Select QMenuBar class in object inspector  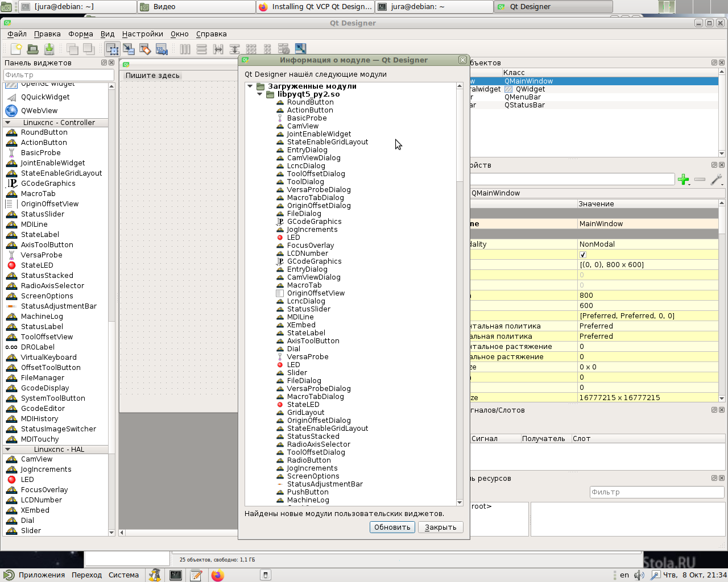tap(523, 97)
